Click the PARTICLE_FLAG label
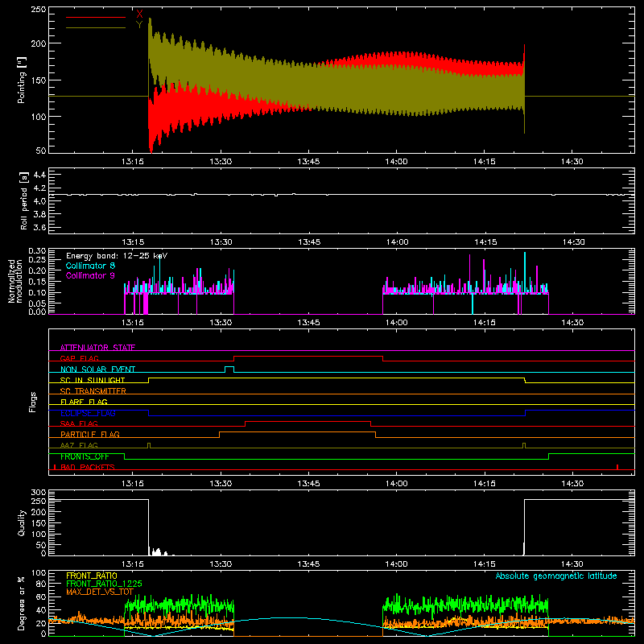 [90, 434]
